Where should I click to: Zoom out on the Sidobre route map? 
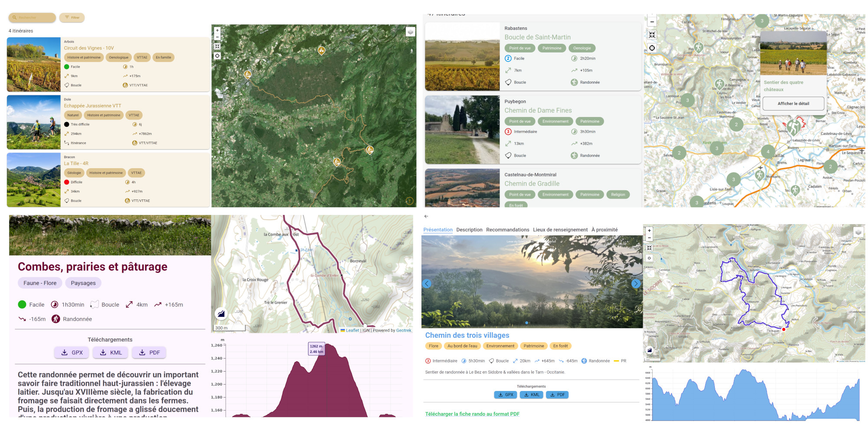649,238
